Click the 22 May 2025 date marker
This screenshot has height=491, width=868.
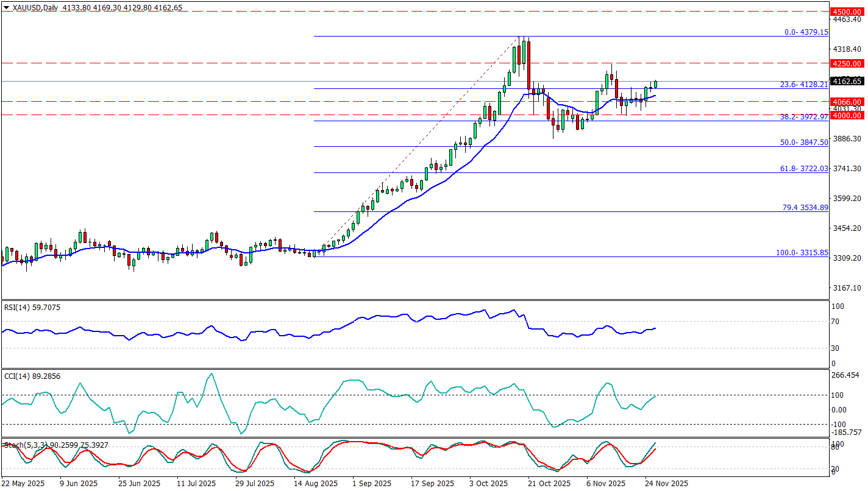point(24,484)
